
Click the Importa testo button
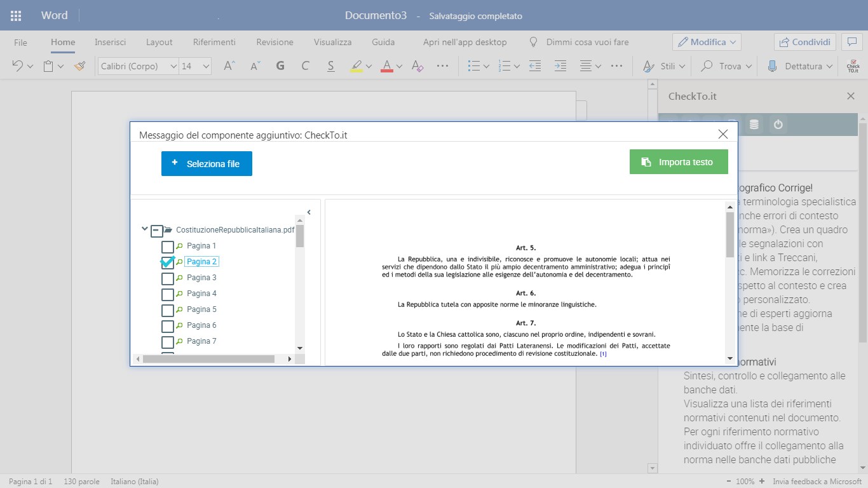click(x=679, y=162)
